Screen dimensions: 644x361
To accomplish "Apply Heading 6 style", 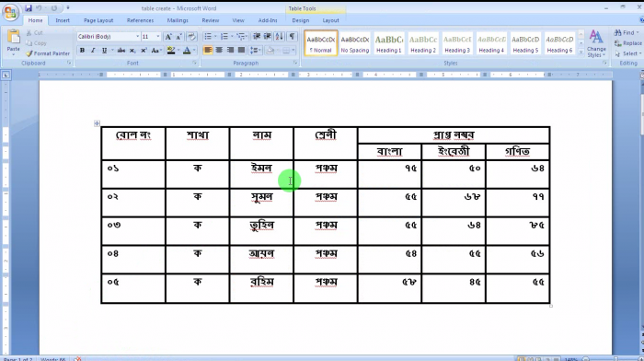I will click(559, 42).
